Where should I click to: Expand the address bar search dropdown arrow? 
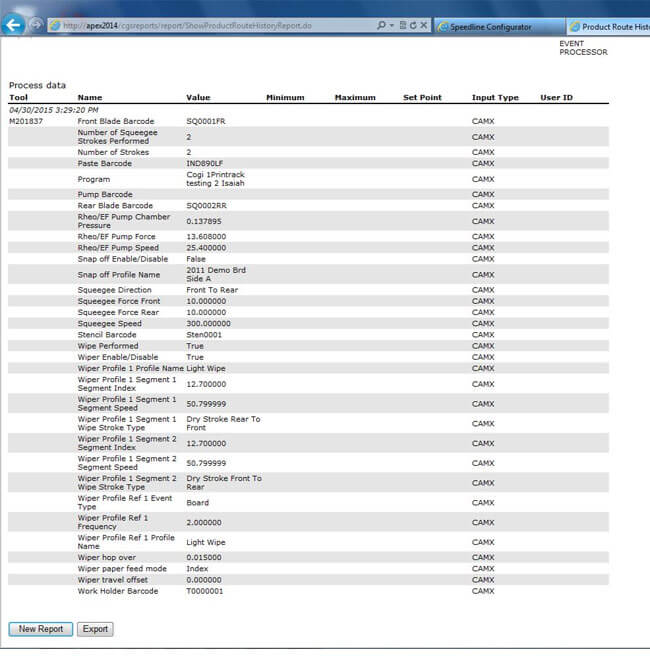point(391,26)
